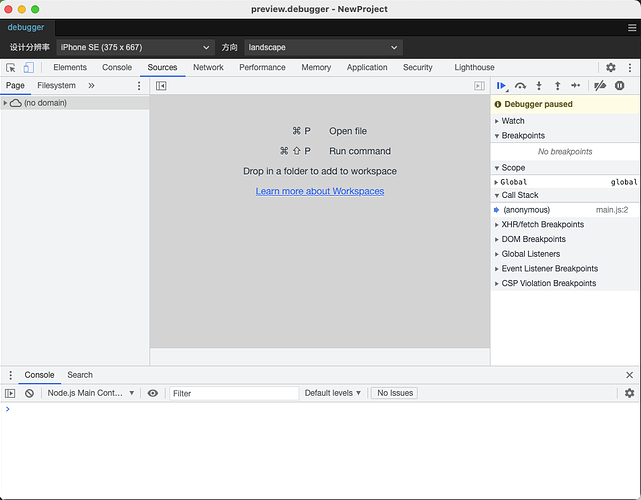Viewport: 641px width, 500px height.
Task: Create a live expression eye icon
Action: [x=152, y=393]
